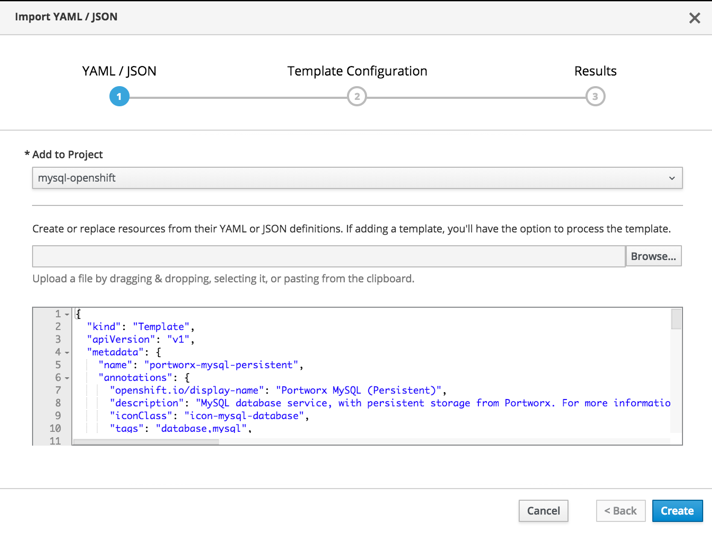Click the step 1 circle icon
The height and width of the screenshot is (535, 712).
pyautogui.click(x=119, y=96)
